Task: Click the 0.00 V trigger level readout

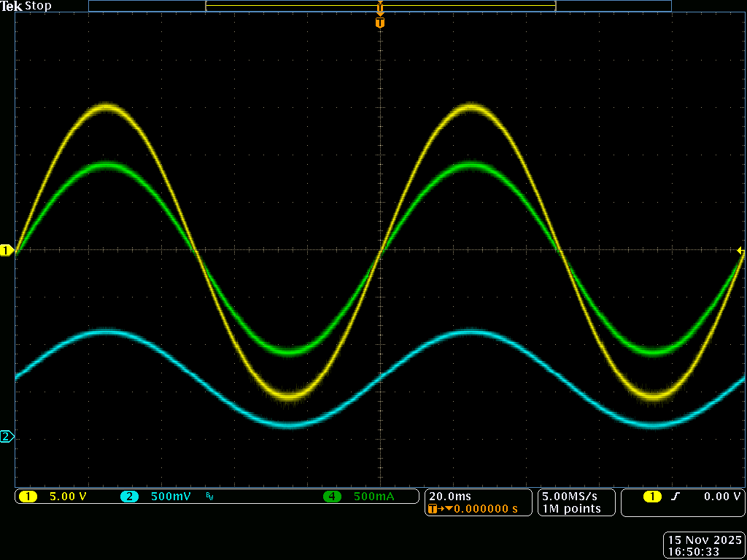Action: coord(721,497)
